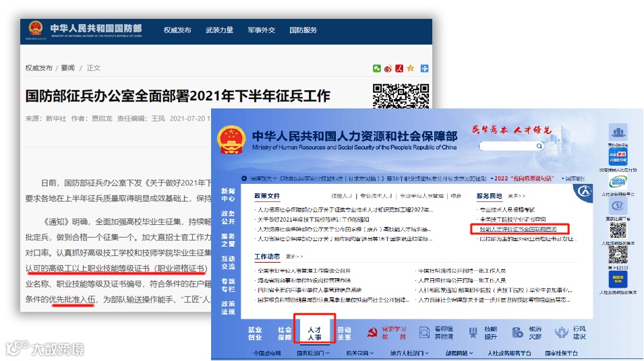
Task: Click the 政策文件 section heading
Action: [x=267, y=196]
